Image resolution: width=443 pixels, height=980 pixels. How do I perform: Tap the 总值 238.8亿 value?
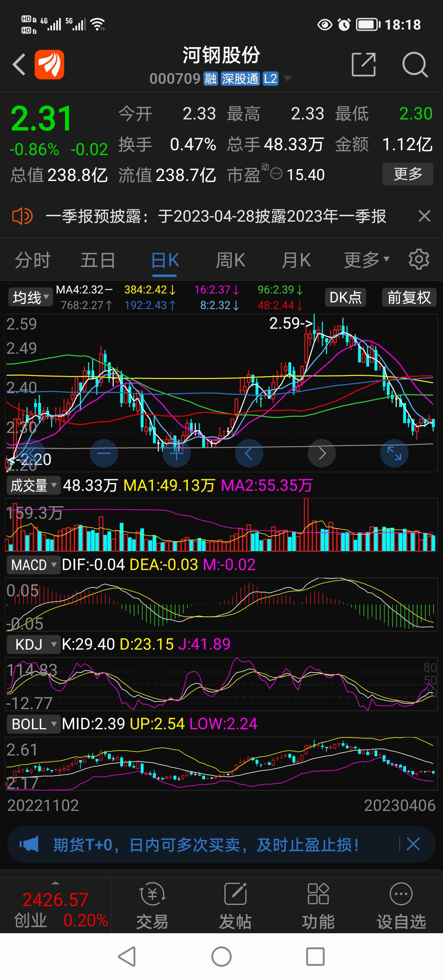78,175
